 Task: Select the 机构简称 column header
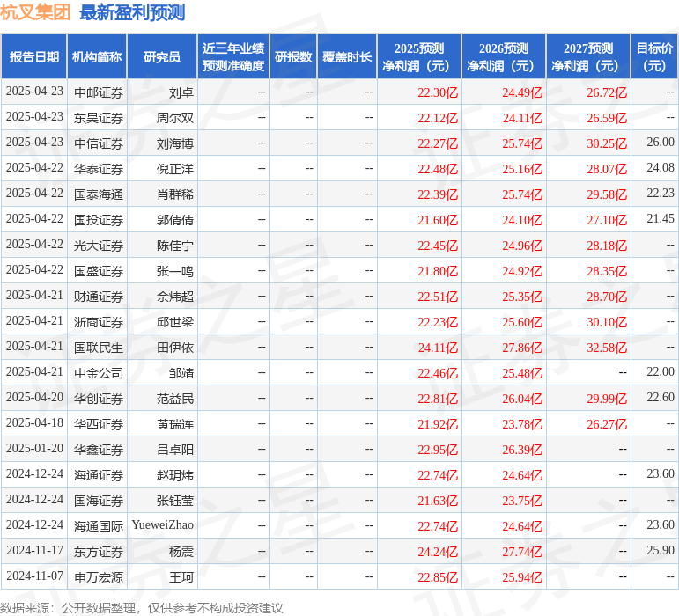pyautogui.click(x=97, y=56)
